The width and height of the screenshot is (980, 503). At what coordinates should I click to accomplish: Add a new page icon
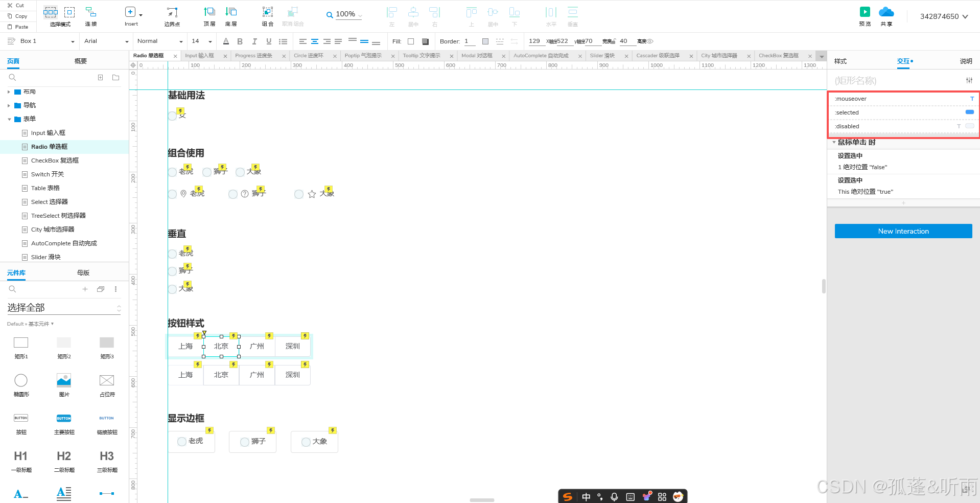point(101,77)
